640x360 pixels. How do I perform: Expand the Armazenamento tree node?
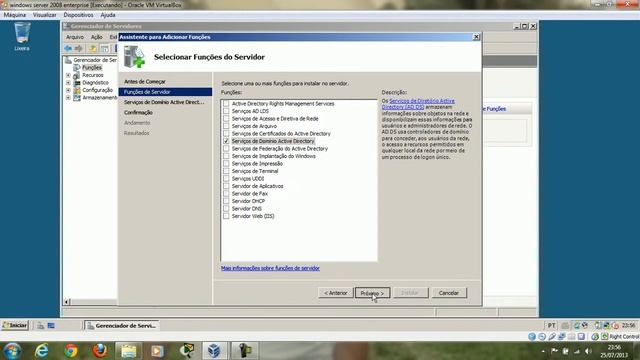(x=68, y=98)
